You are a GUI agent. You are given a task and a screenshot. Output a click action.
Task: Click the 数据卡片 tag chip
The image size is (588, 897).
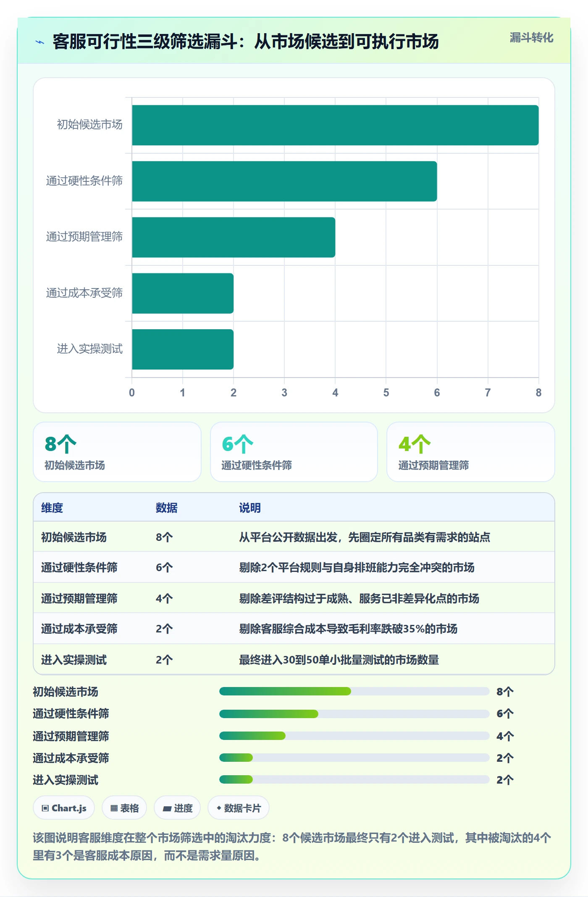(239, 808)
